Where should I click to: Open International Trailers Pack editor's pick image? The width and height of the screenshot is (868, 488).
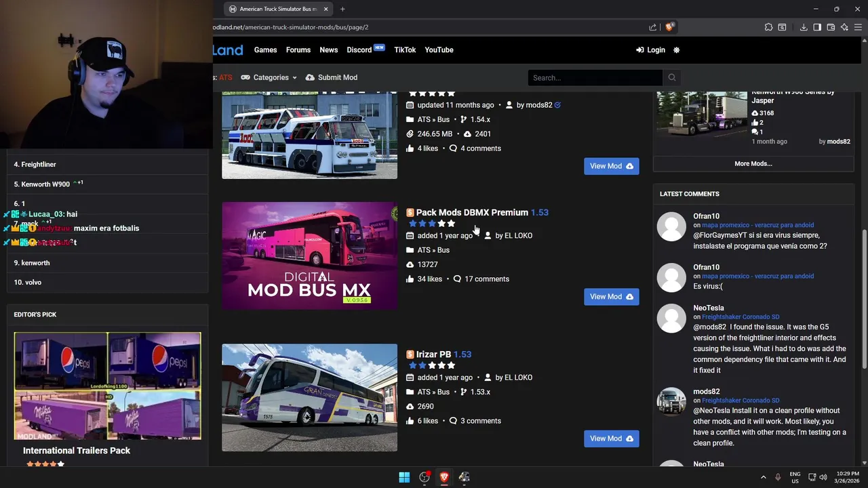[x=107, y=386]
